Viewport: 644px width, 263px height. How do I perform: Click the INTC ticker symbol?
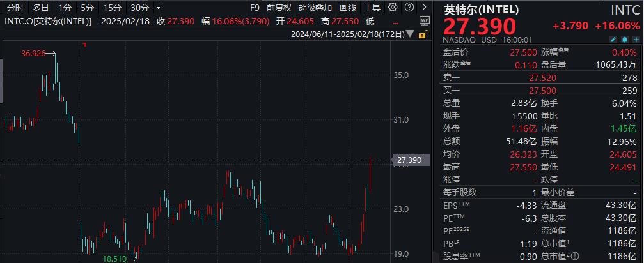(624, 10)
